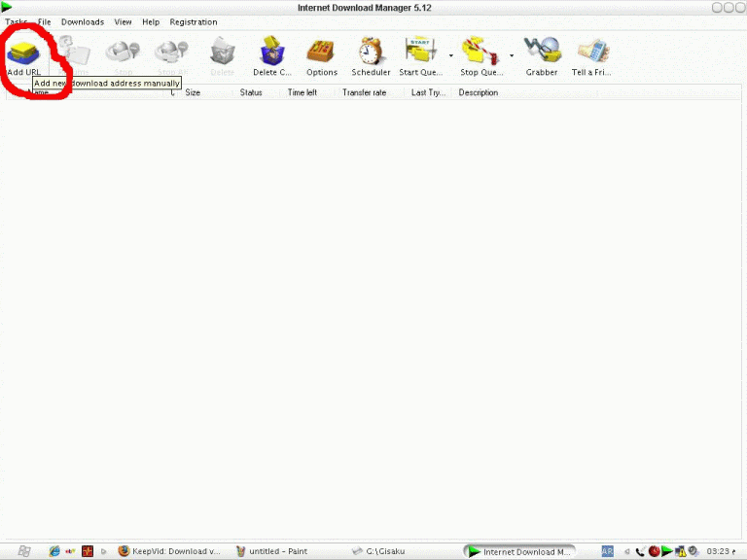Open the Scheduler alarm clock icon
The width and height of the screenshot is (747, 560).
point(371,52)
